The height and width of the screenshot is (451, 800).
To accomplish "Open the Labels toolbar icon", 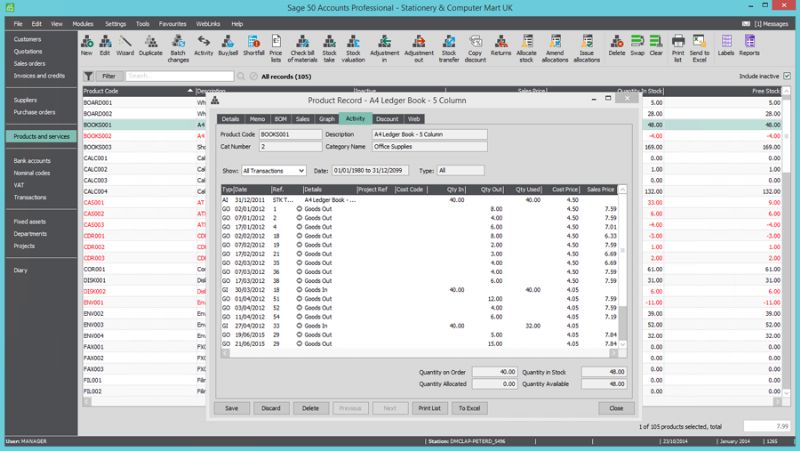I will [x=726, y=45].
